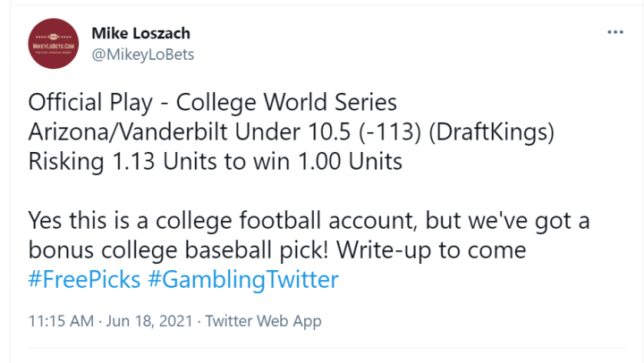Viewport: 644px width, 363px height.
Task: Click the Twitter Web App source label
Action: [263, 321]
